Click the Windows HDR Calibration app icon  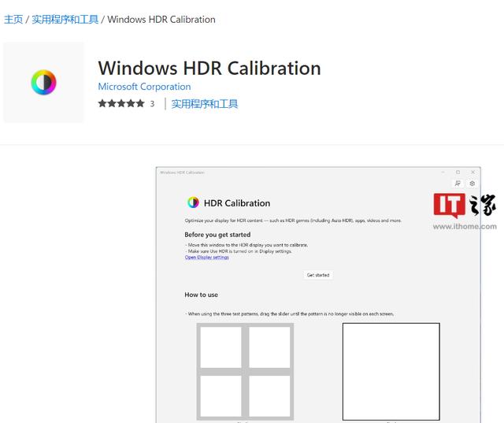(44, 82)
